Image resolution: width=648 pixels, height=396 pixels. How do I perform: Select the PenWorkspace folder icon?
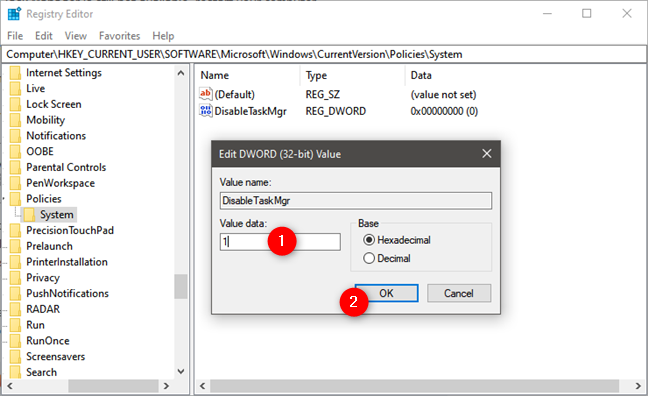(x=15, y=183)
